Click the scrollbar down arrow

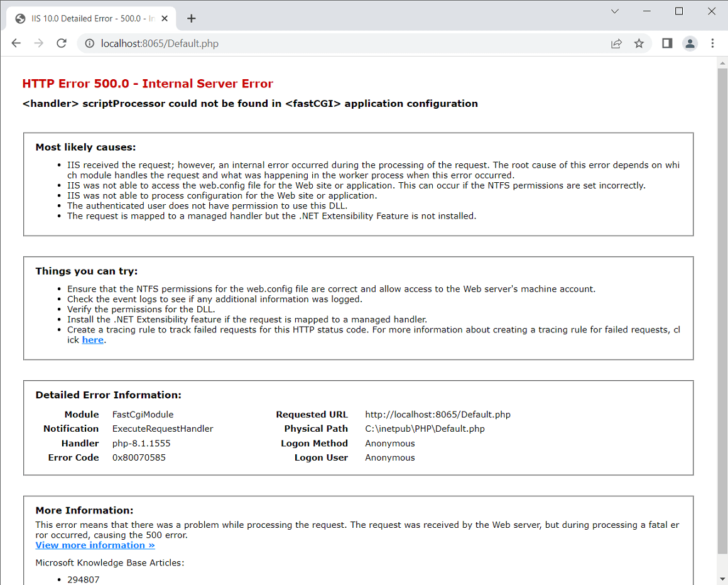click(x=722, y=578)
